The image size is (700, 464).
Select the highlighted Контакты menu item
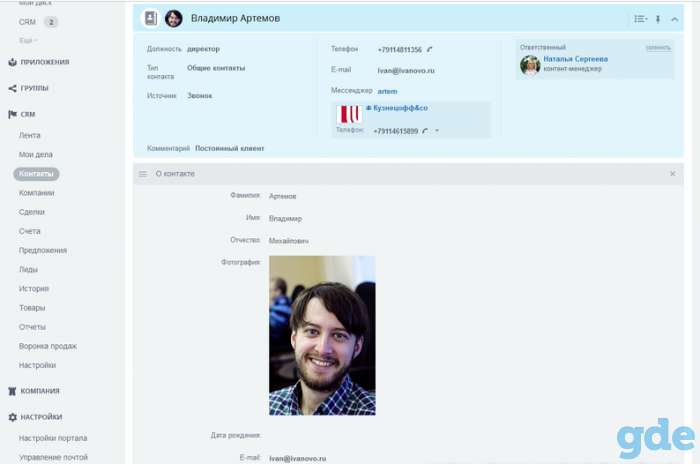(36, 174)
